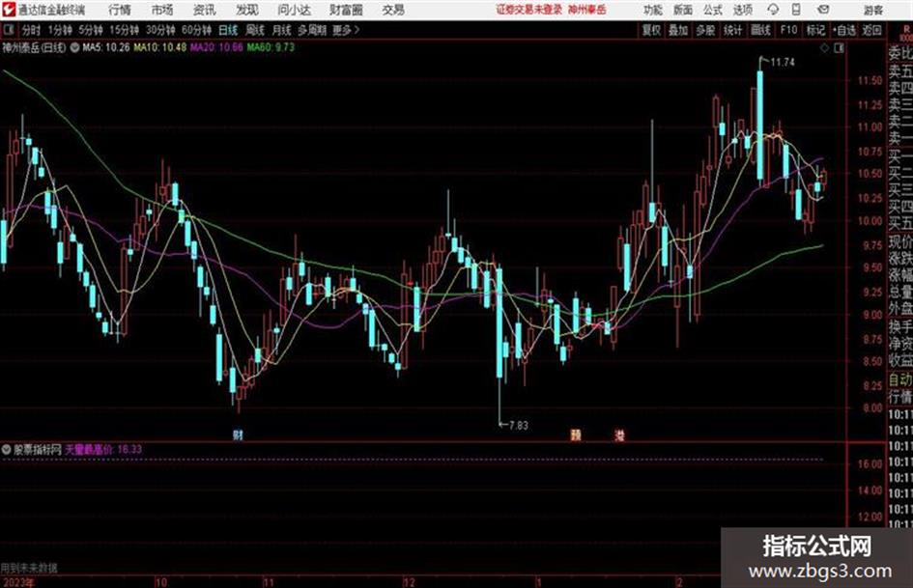The width and height of the screenshot is (913, 588).
Task: Click the MA60: 9.73 label
Action: pyautogui.click(x=271, y=47)
